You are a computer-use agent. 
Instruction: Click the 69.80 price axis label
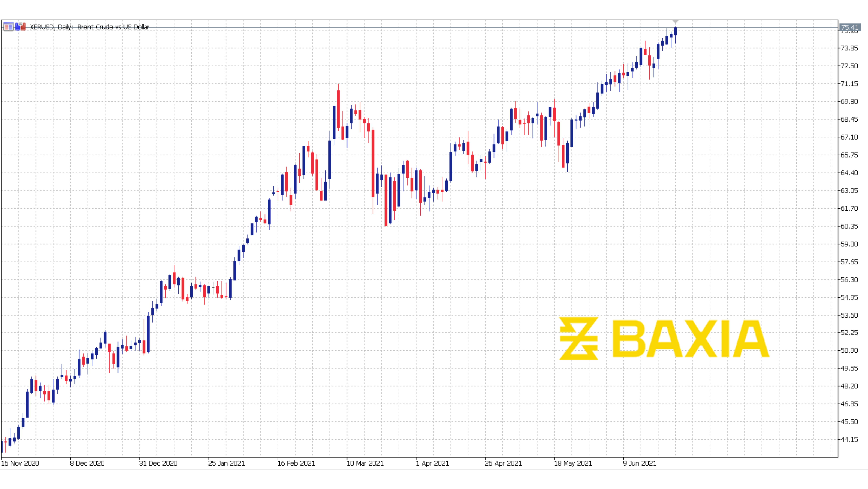(849, 101)
